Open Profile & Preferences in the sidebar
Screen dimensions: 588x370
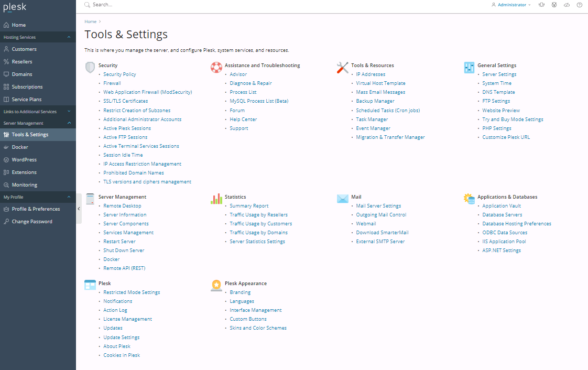(x=38, y=209)
